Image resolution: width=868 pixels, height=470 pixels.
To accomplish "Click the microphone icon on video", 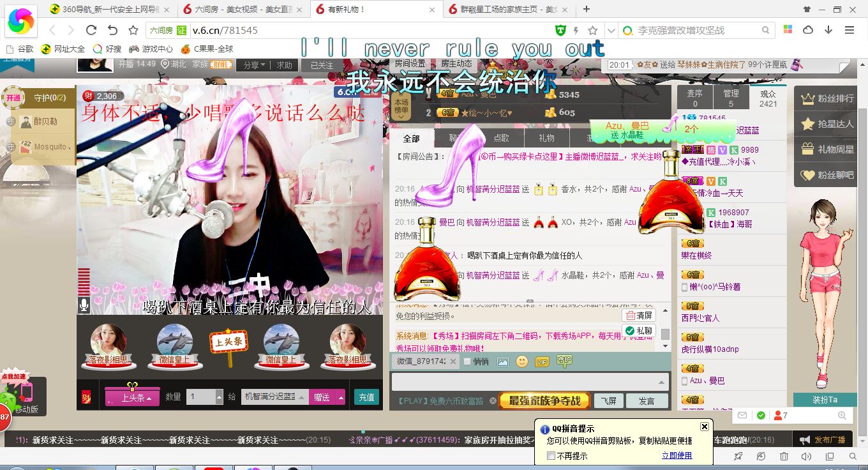I will point(83,305).
